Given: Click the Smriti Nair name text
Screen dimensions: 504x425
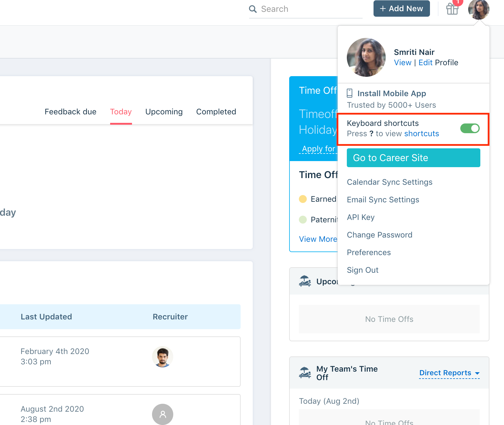Looking at the screenshot, I should point(414,52).
